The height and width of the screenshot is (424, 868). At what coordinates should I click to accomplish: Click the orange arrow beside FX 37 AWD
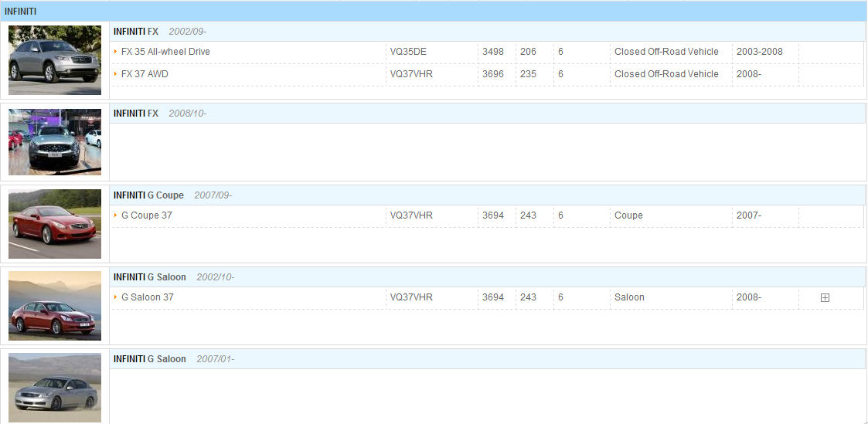(116, 73)
